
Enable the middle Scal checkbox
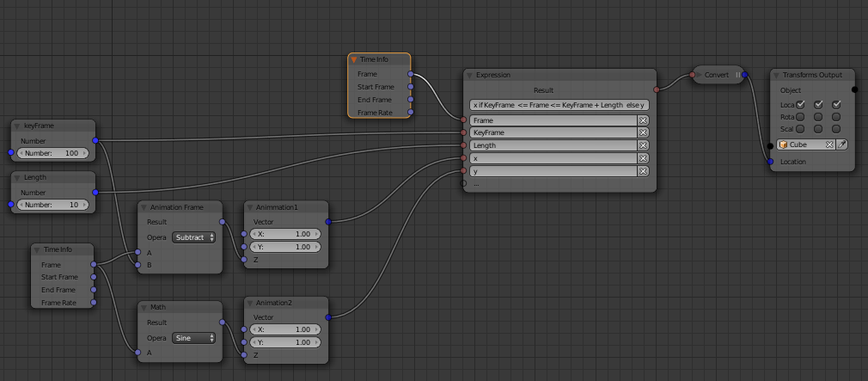click(818, 129)
